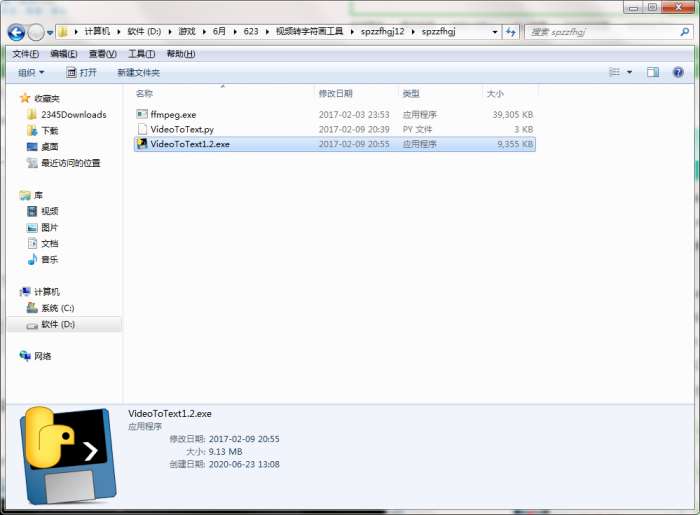Image resolution: width=700 pixels, height=515 pixels.
Task: Maximize the explorer window
Action: [x=652, y=8]
